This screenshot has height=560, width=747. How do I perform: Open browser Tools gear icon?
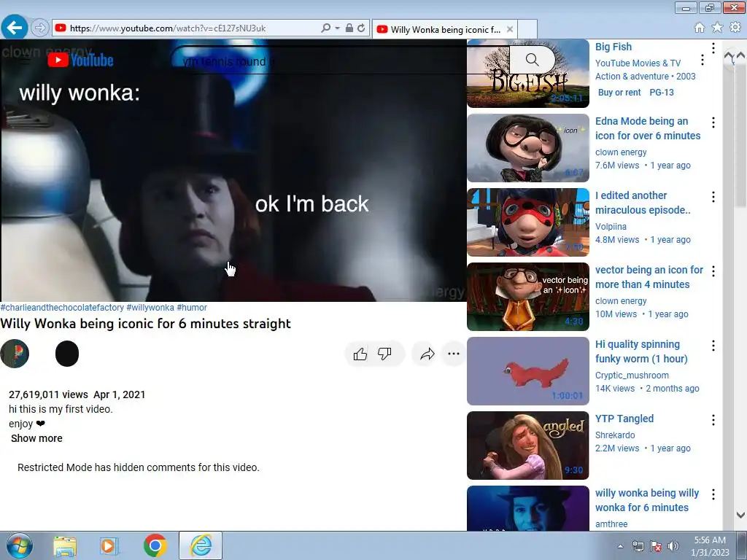(x=735, y=28)
